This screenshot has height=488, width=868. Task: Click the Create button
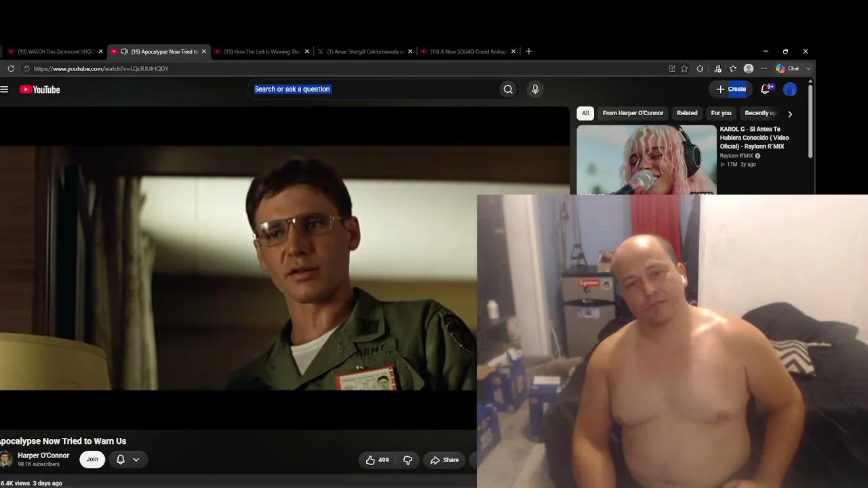tap(731, 89)
